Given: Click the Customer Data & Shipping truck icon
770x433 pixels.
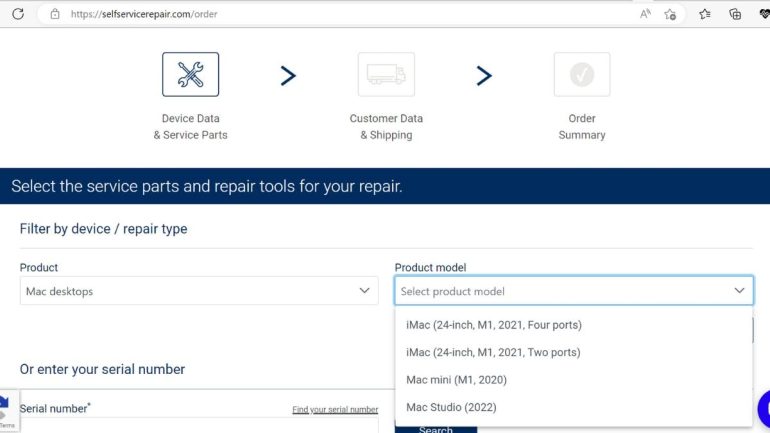Looking at the screenshot, I should click(x=386, y=75).
